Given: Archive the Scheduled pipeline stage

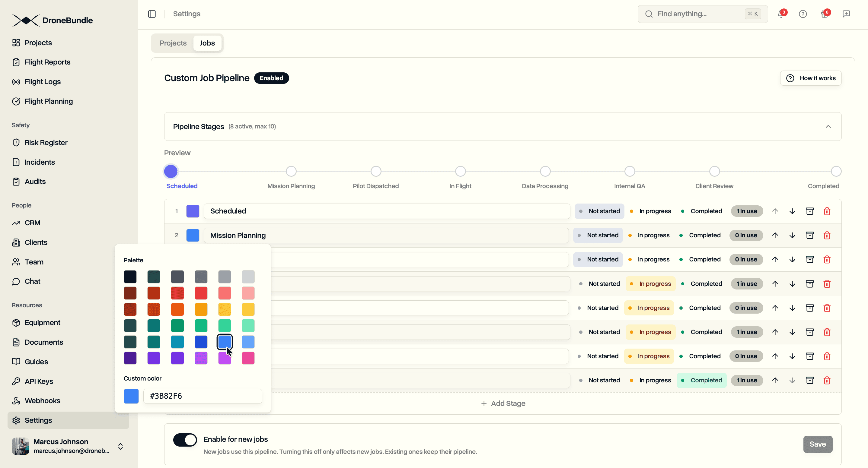Looking at the screenshot, I should 810,211.
